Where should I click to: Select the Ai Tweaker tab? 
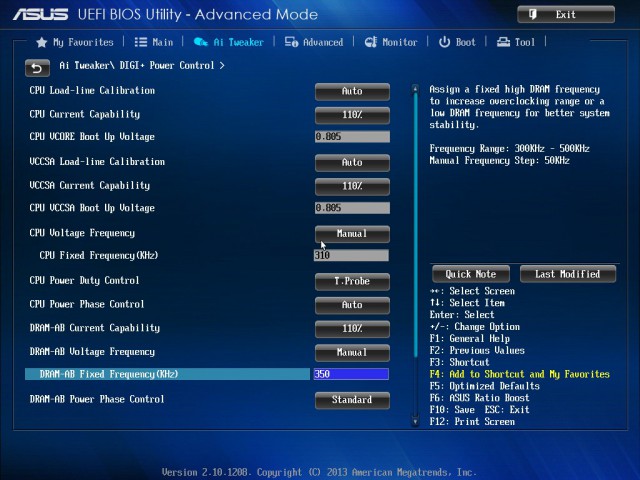(228, 42)
